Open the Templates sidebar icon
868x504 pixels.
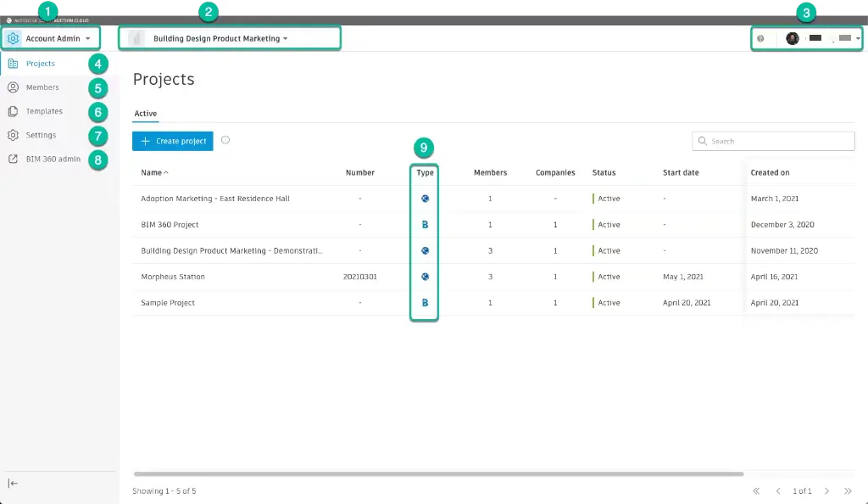13,111
